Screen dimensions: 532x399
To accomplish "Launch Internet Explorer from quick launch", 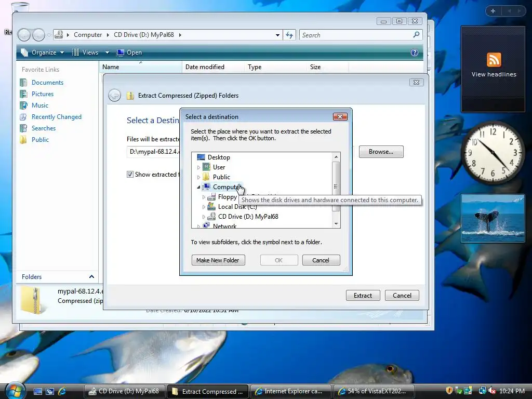I will [x=62, y=391].
